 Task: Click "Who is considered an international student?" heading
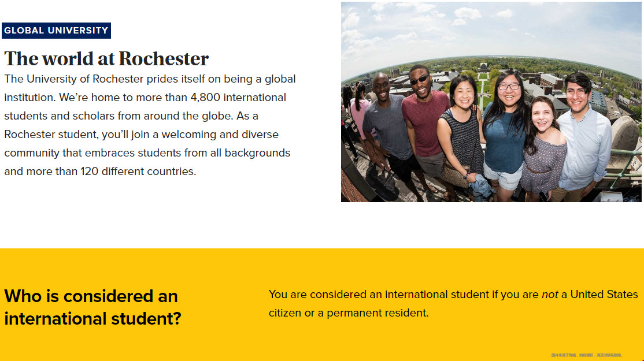[92, 307]
